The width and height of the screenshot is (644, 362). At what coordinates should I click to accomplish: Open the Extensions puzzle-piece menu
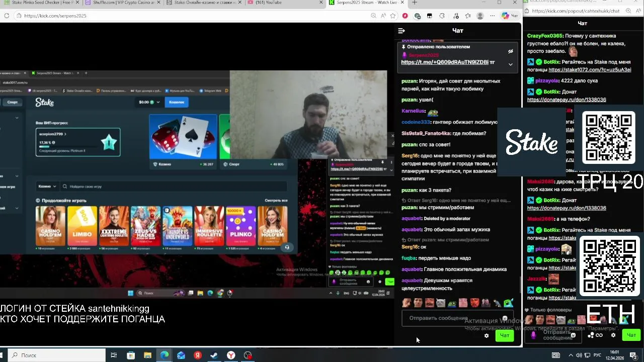click(x=442, y=16)
